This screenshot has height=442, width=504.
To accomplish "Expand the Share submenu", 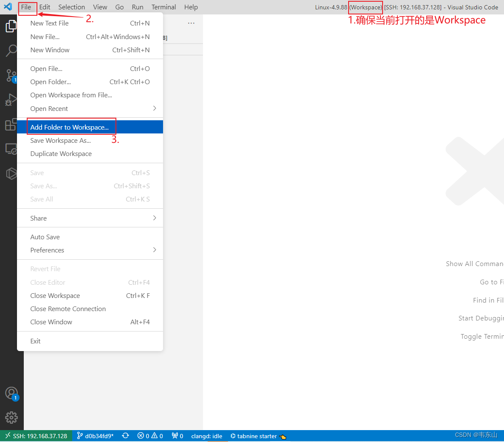I will [x=90, y=218].
